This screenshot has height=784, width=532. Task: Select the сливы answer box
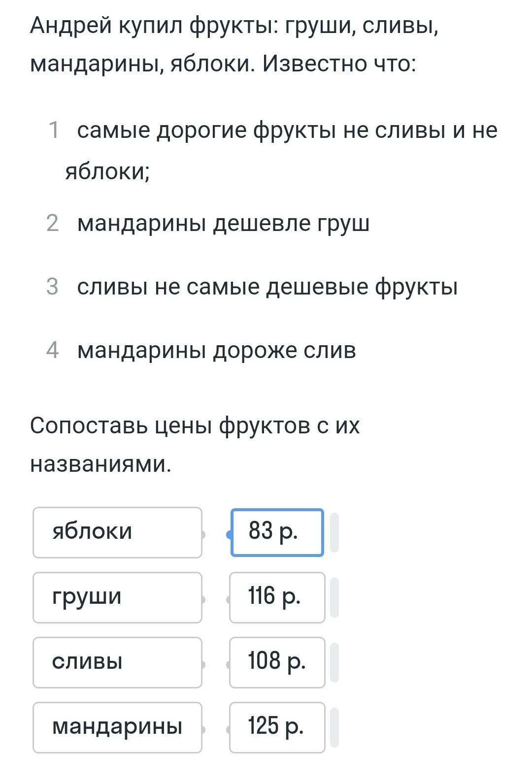[x=117, y=662]
